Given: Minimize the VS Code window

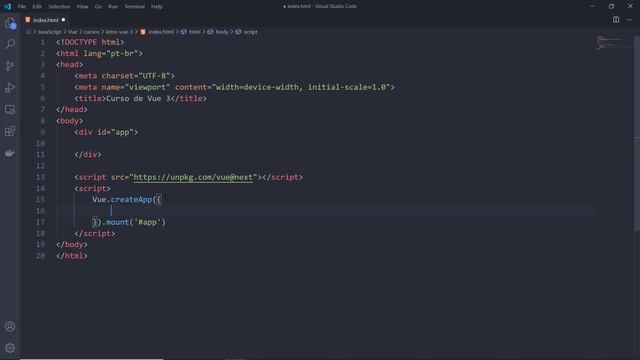Looking at the screenshot, I should pos(592,6).
